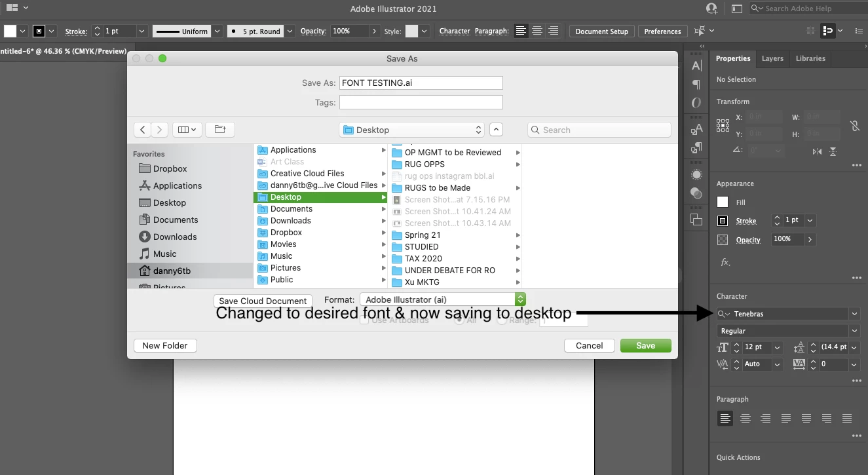The width and height of the screenshot is (868, 475).
Task: Click the New Folder button
Action: tap(165, 345)
